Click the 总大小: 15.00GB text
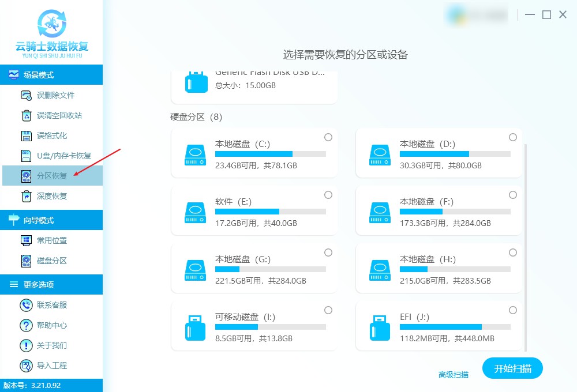Image resolution: width=577 pixels, height=392 pixels. click(x=245, y=85)
